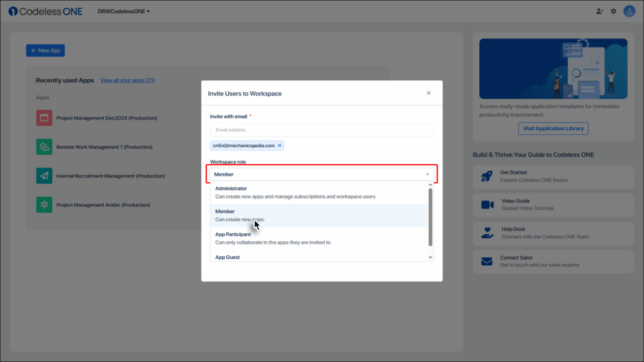The height and width of the screenshot is (362, 644).
Task: Open the Help Desk card
Action: pos(553,233)
